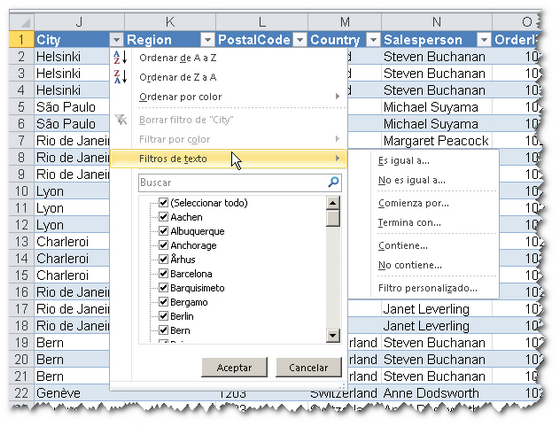Select column K header

170,22
